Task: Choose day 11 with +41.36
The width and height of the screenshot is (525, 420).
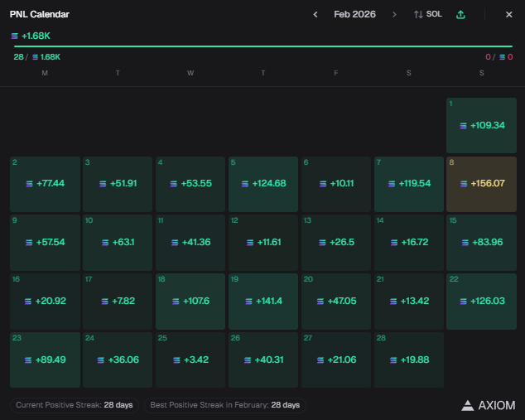Action: coord(190,243)
